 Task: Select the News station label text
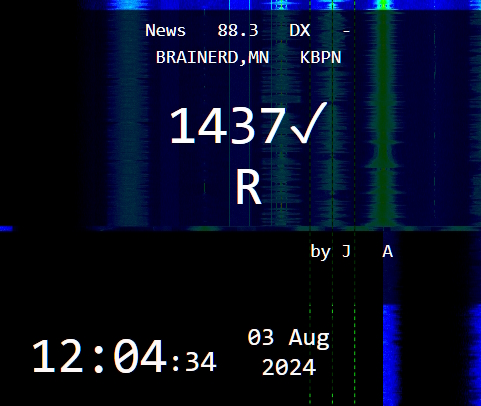(x=165, y=31)
